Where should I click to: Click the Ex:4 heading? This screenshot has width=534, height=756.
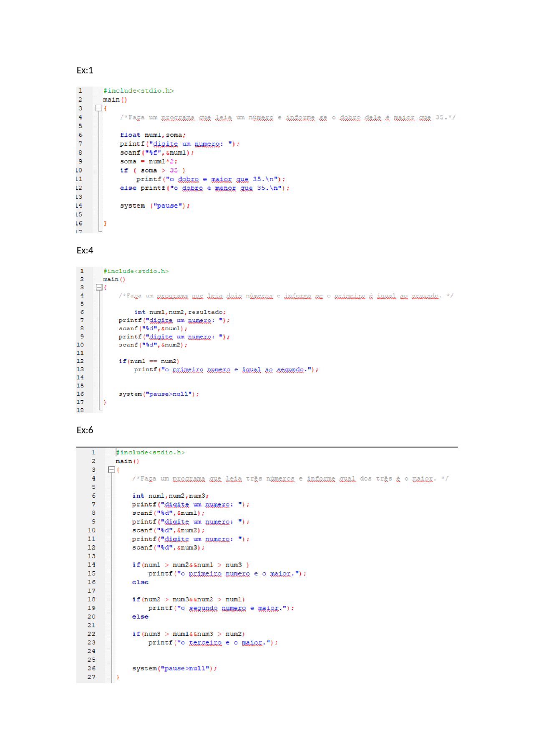85,250
